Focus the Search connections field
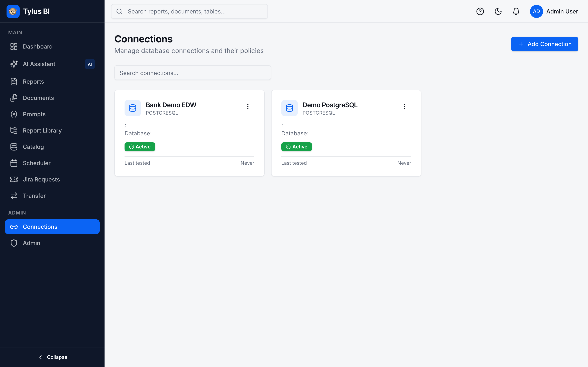588x367 pixels. coord(193,73)
